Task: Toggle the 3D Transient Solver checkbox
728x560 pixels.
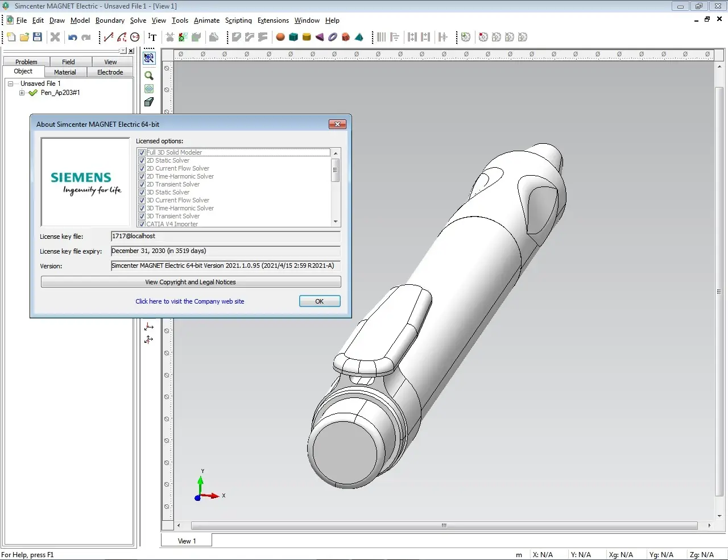Action: [142, 216]
